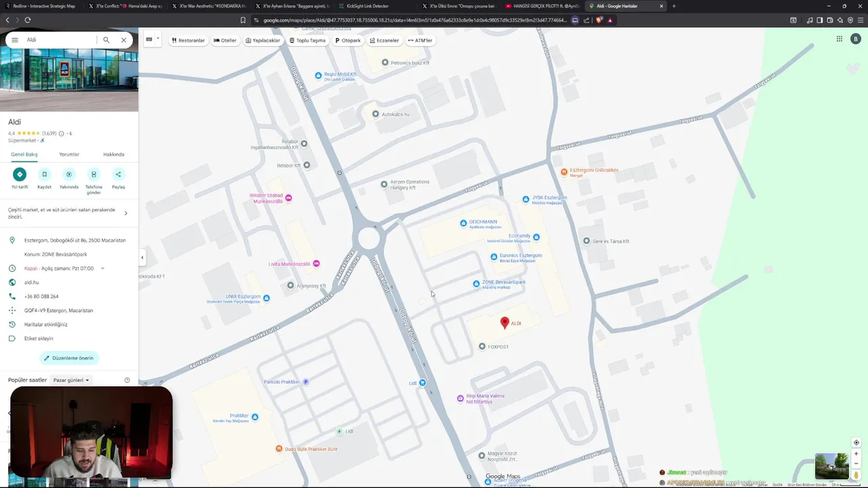The width and height of the screenshot is (868, 488).
Task: Save place with Kaydet icon
Action: point(44,174)
